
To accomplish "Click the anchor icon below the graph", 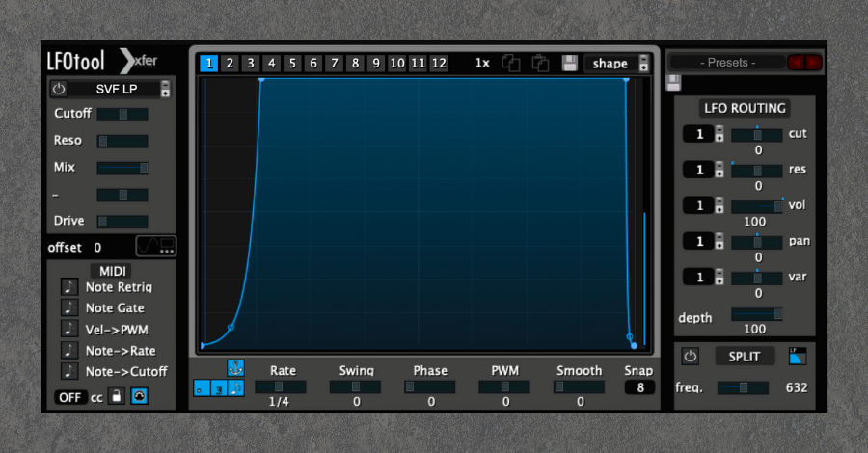I will point(236,367).
